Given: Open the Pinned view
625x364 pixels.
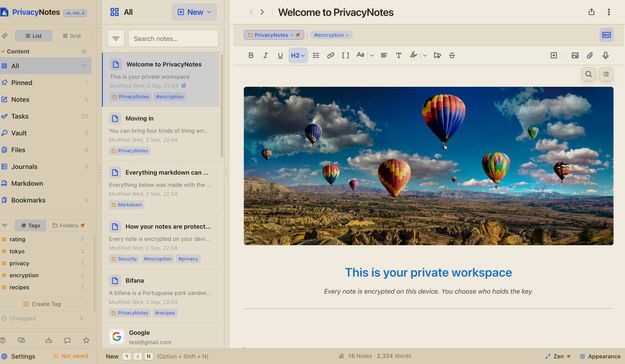Looking at the screenshot, I should (x=45, y=83).
